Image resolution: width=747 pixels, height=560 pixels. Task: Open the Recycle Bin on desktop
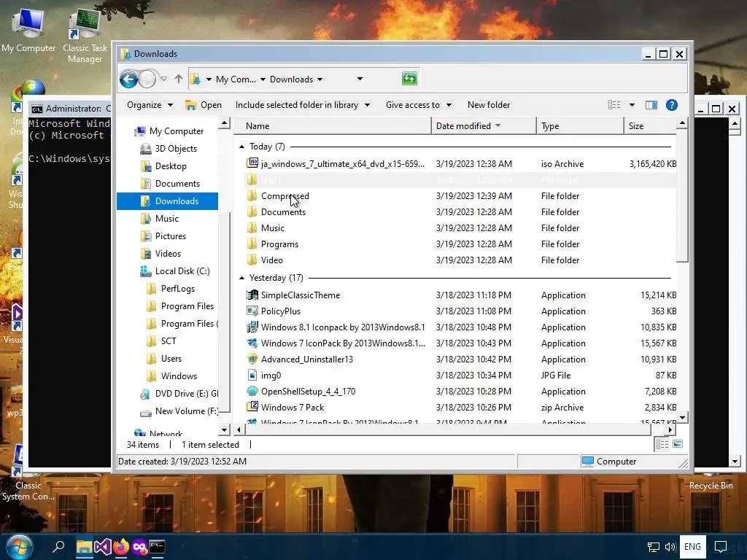[x=711, y=485]
